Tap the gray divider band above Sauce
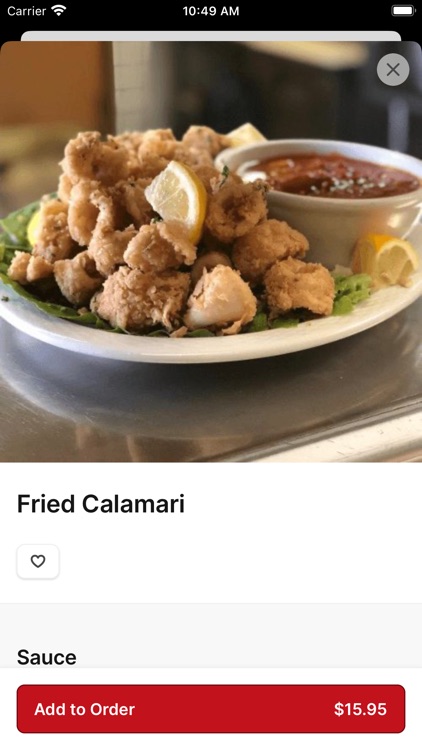422x750 pixels. click(x=211, y=622)
